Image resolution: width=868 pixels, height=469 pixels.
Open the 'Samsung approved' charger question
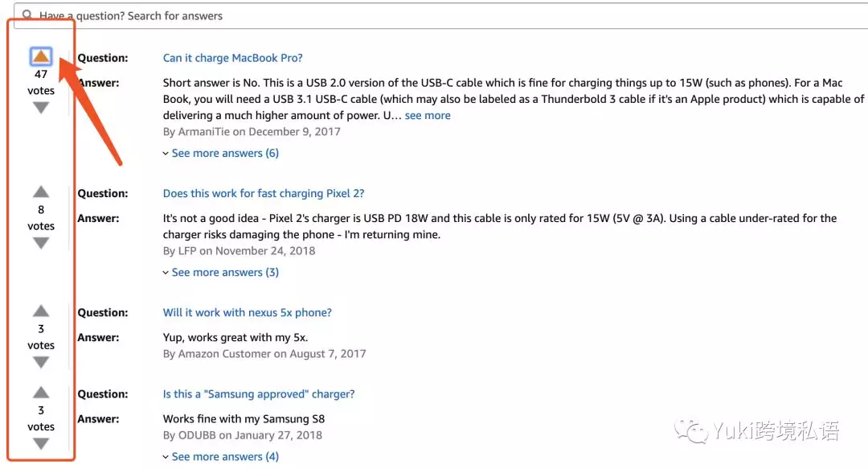click(x=259, y=394)
